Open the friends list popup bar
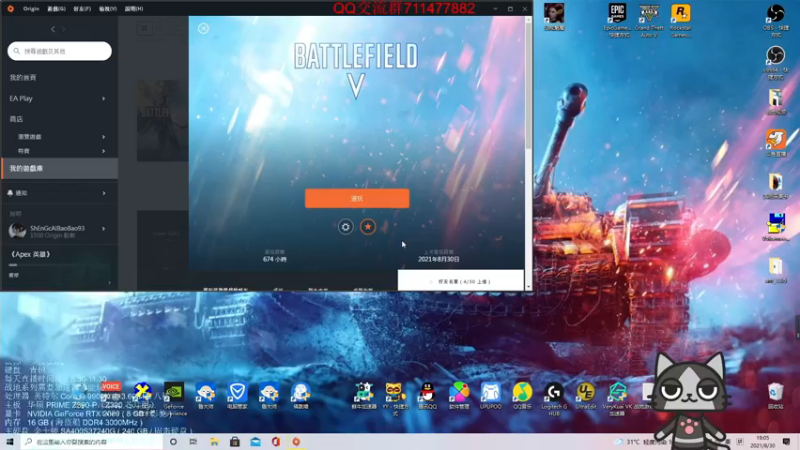Viewport: 800px width, 450px height. coord(461,281)
